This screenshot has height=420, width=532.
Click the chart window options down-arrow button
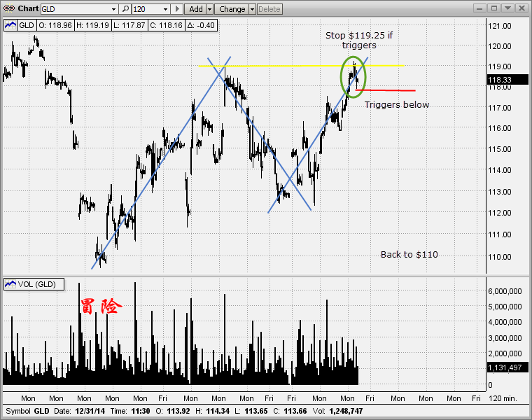(508, 8)
